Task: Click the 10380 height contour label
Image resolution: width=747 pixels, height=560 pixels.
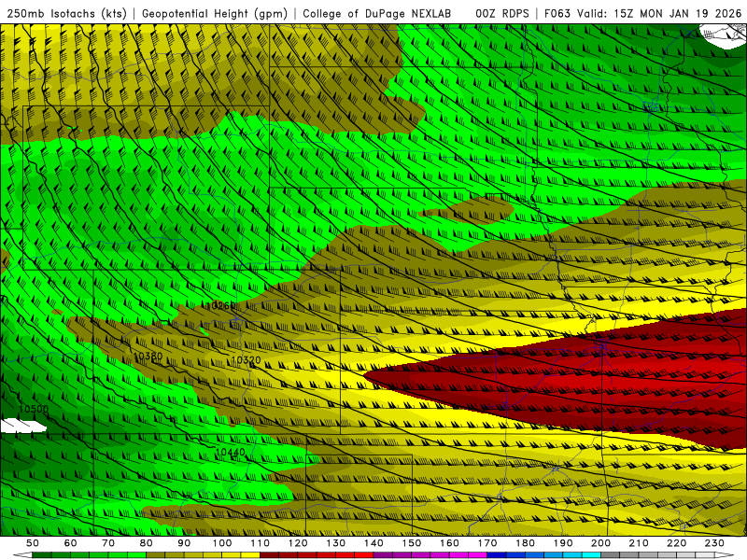Action: pyautogui.click(x=148, y=357)
